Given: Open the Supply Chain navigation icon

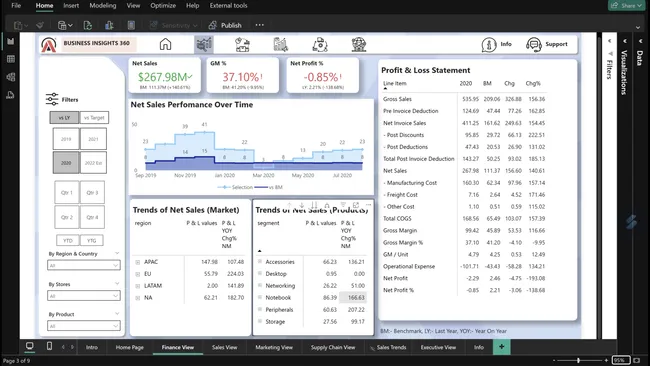Looking at the screenshot, I should [320, 44].
